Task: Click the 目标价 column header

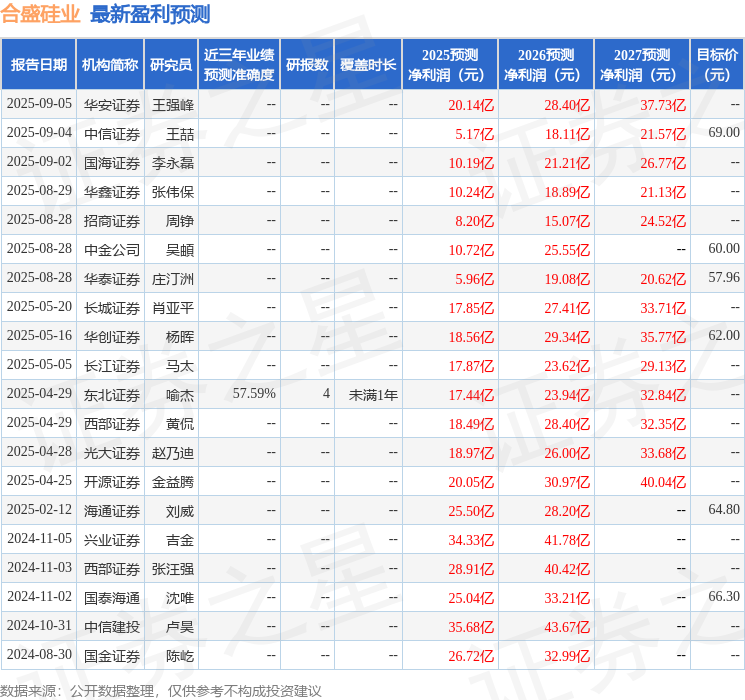Action: (717, 65)
